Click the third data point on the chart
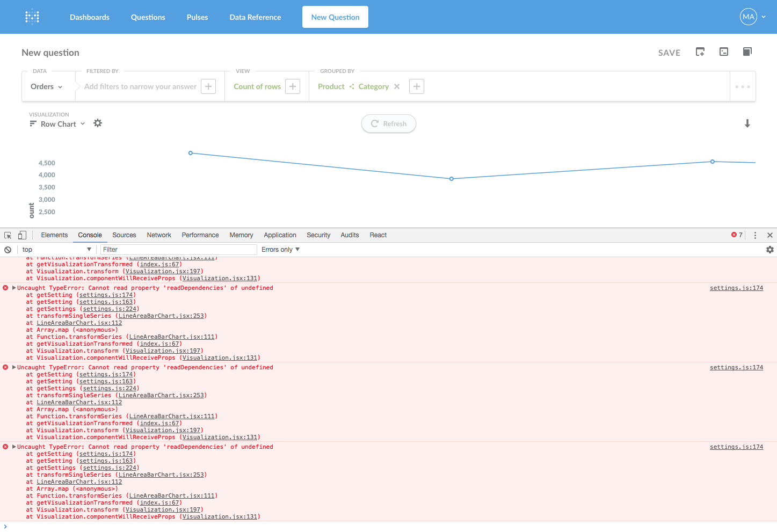Viewport: 777px width, 532px height. pyautogui.click(x=713, y=162)
